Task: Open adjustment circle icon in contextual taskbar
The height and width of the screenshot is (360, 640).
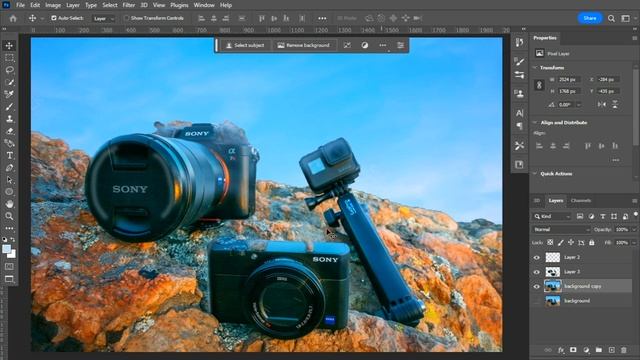Action: point(364,45)
